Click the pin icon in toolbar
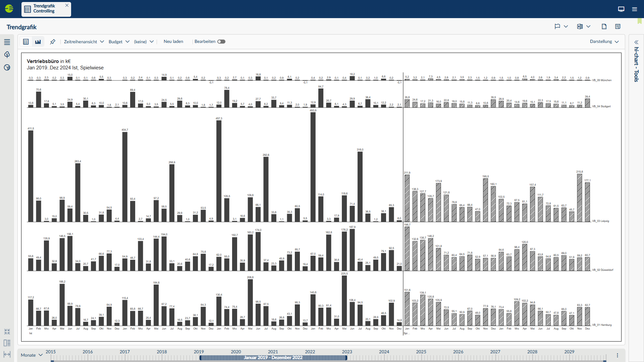644x362 pixels. [53, 42]
